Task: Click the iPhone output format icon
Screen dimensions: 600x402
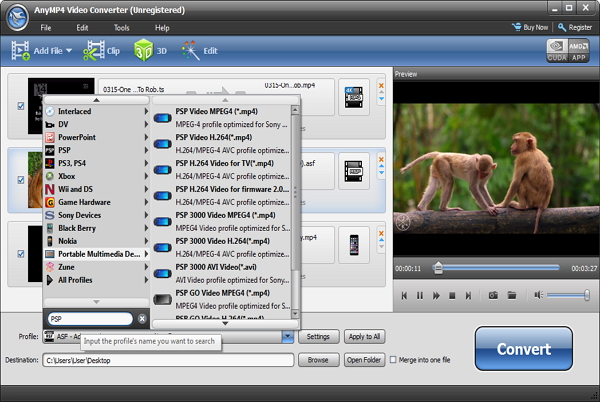Action: [x=354, y=245]
